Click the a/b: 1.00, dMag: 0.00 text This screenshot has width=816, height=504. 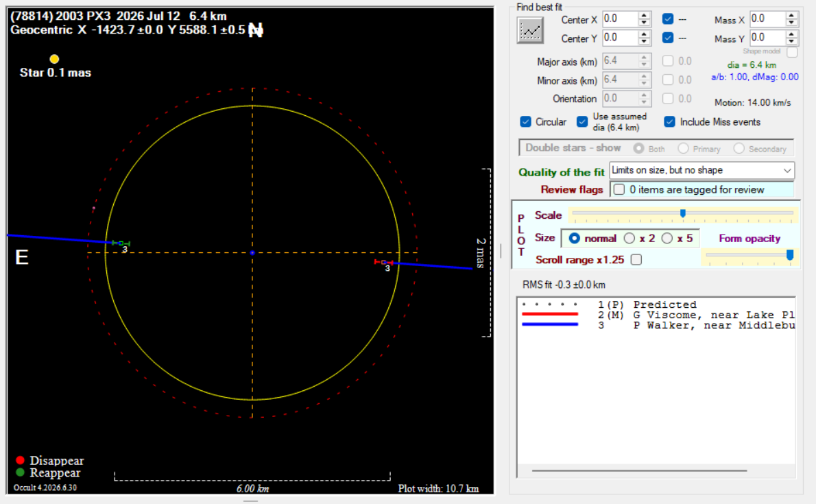754,77
